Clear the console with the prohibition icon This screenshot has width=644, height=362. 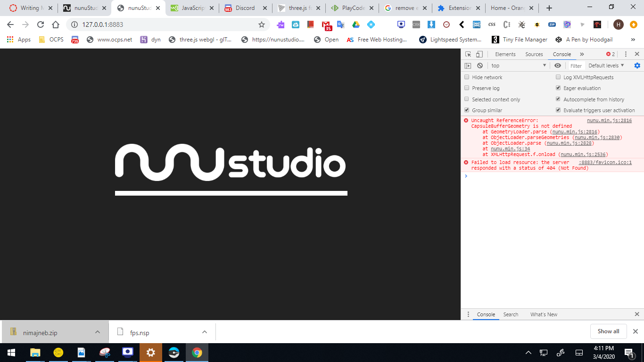click(x=479, y=66)
